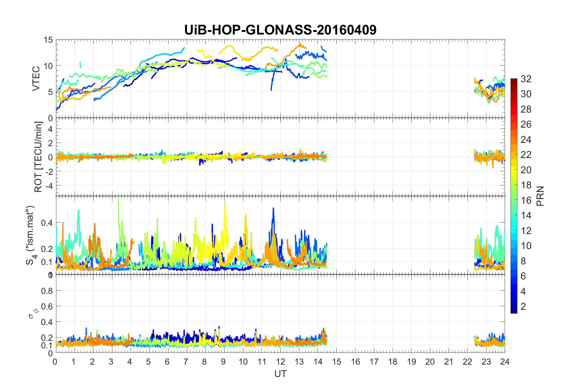Click VTEC y-axis tick label 10

point(48,66)
